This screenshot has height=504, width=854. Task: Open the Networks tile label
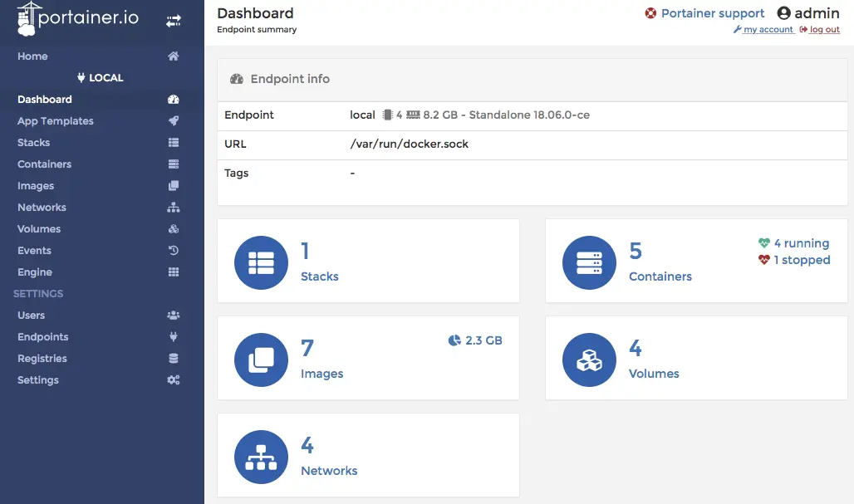329,471
